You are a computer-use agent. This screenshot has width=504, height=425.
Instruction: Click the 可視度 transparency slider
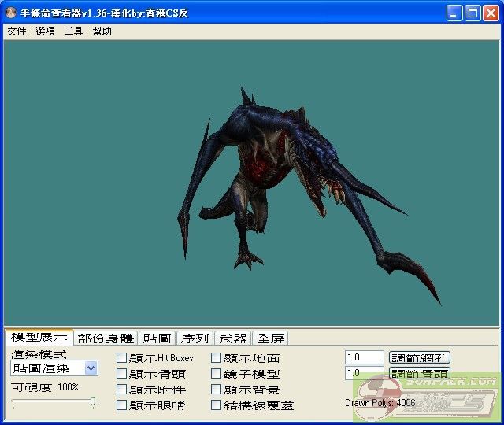(53, 402)
